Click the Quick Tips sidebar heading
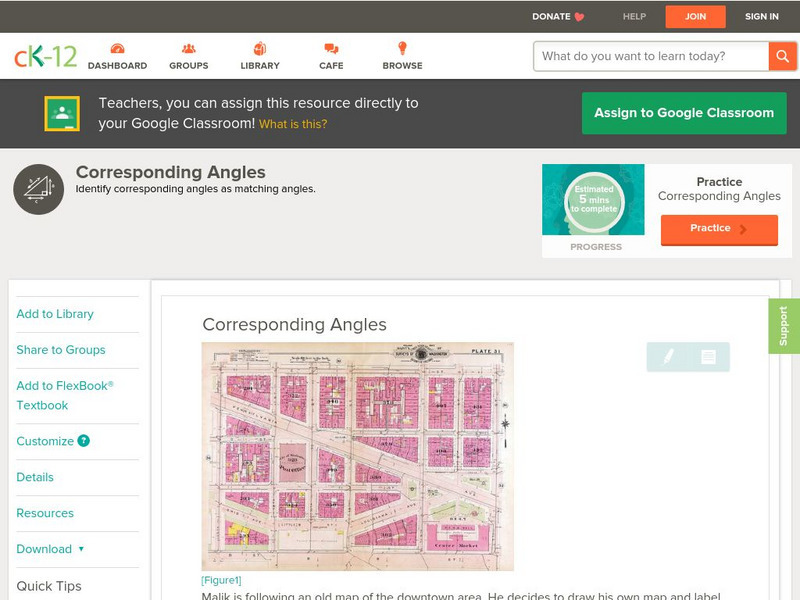800x600 pixels. pyautogui.click(x=49, y=586)
